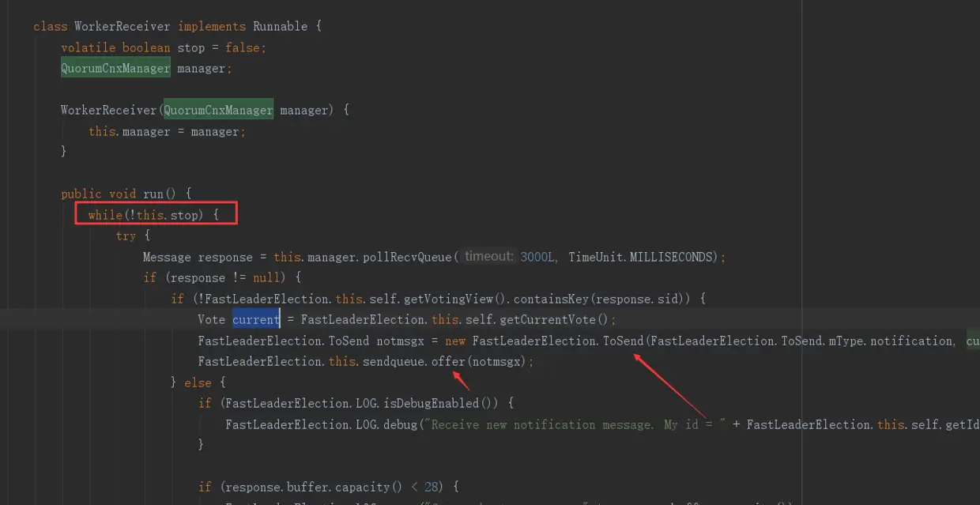Click the '} else {' line

198,383
